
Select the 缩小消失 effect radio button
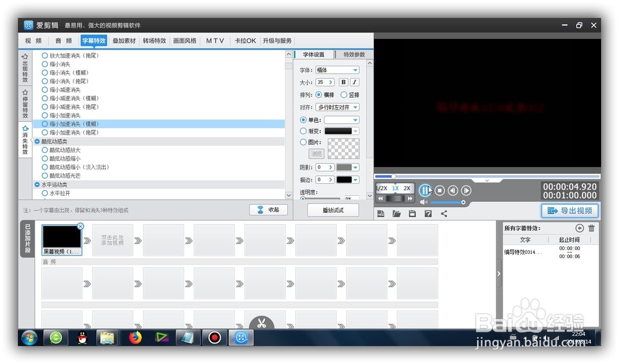pyautogui.click(x=45, y=64)
